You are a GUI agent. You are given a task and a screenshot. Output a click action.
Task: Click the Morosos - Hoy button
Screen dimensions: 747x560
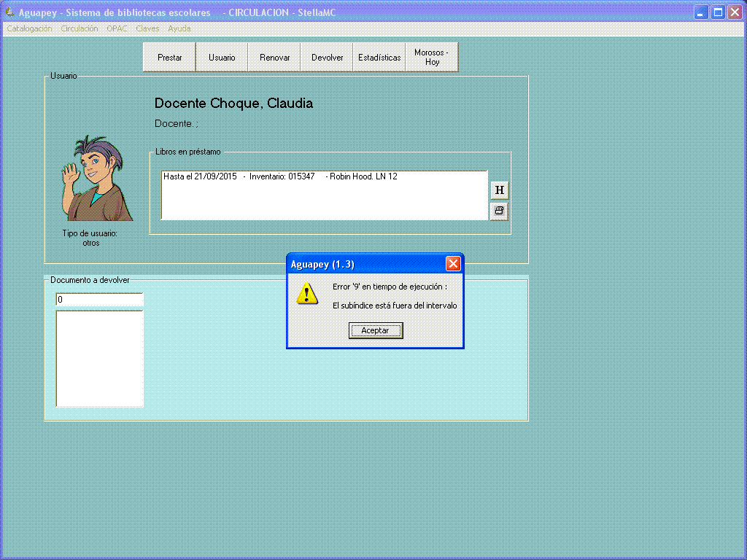[x=432, y=58]
